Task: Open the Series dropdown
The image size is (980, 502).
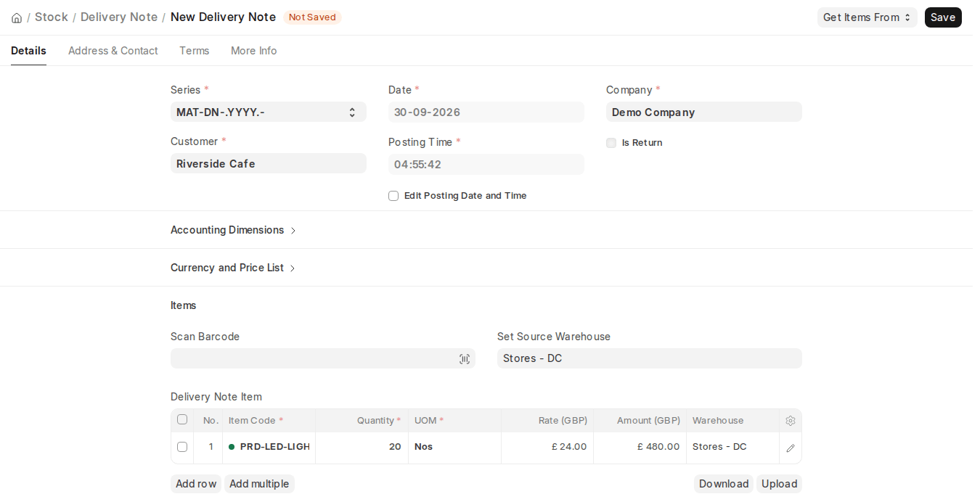Action: (269, 112)
